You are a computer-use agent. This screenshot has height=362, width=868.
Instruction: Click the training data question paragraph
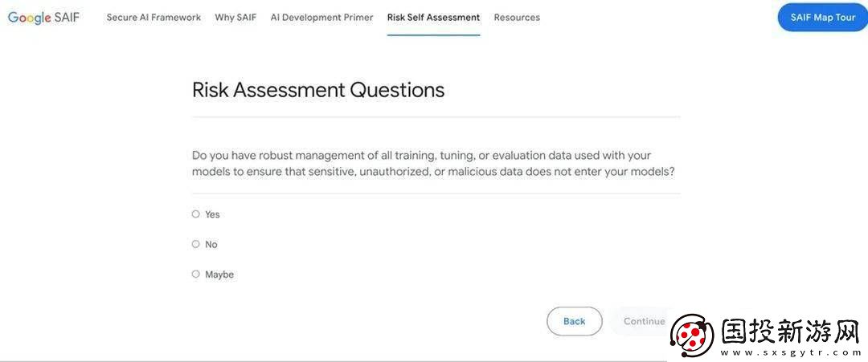pos(433,164)
